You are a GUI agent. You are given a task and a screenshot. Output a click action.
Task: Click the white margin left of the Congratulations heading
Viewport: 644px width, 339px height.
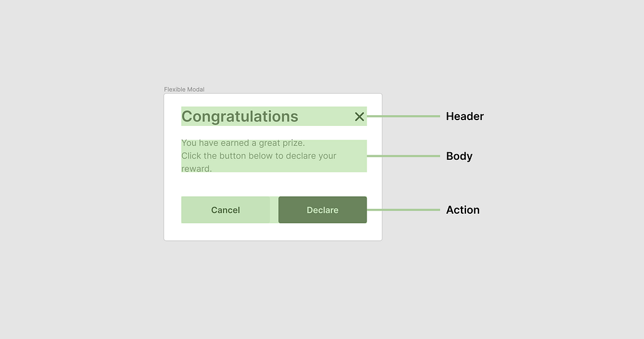[x=172, y=116]
